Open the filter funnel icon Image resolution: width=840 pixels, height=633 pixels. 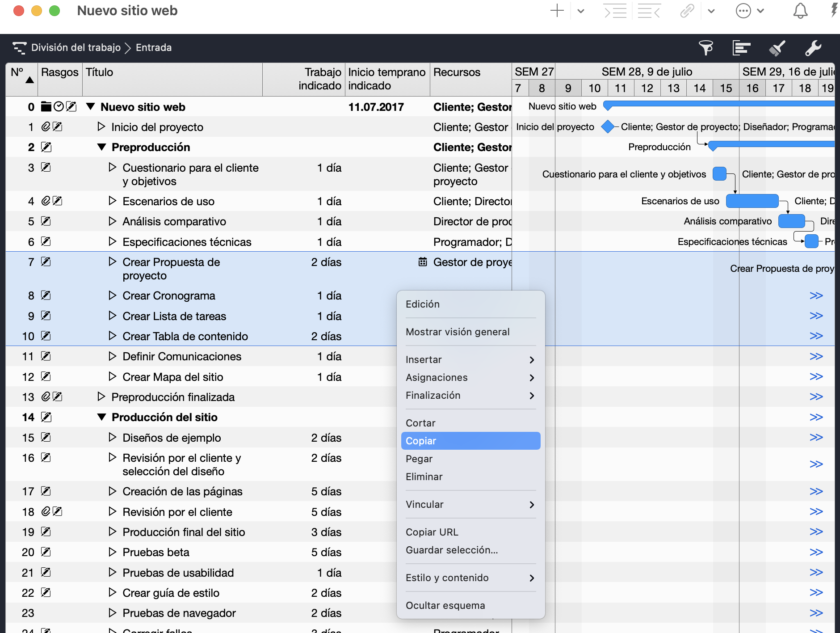click(x=706, y=48)
